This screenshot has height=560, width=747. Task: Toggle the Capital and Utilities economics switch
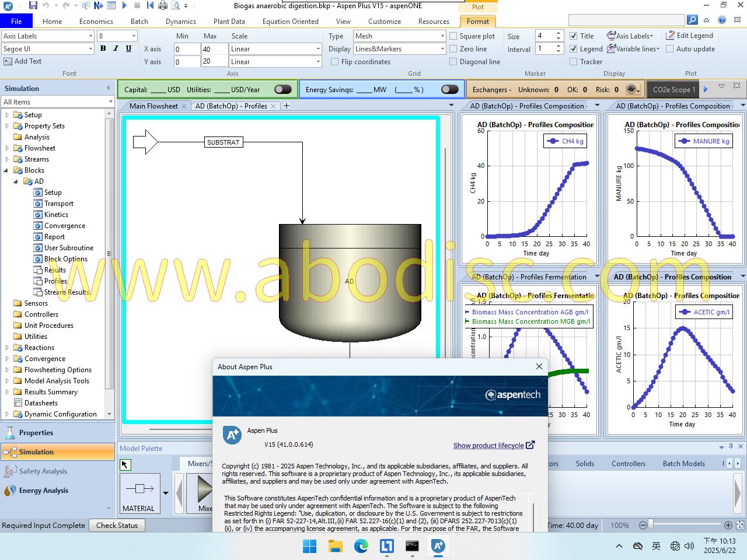tap(283, 89)
